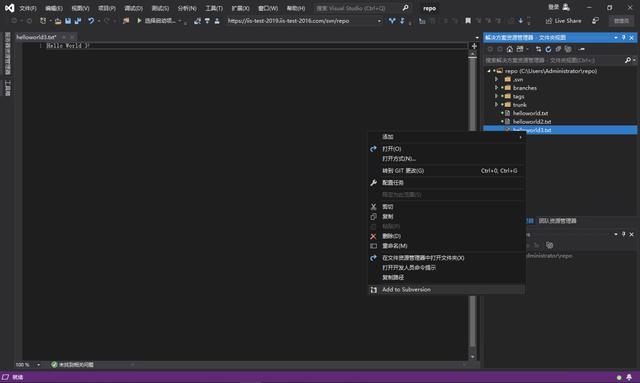Select Add to Subversion in context menu

coord(446,289)
